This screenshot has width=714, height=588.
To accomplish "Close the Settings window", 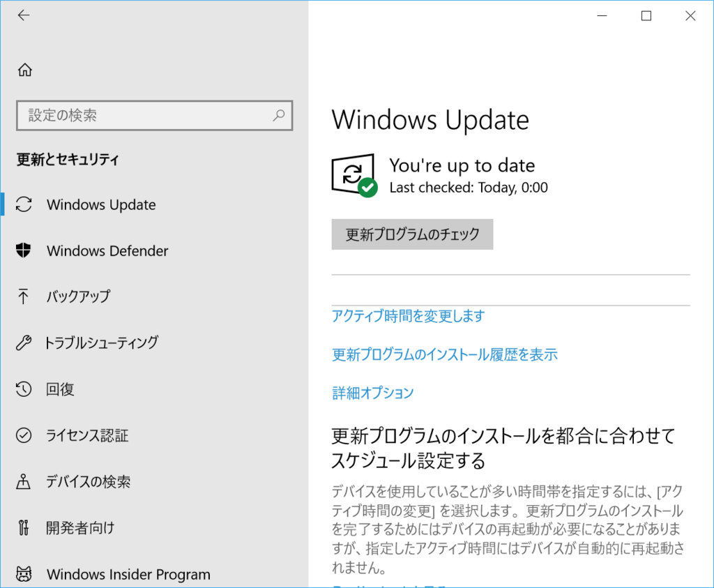I will (x=690, y=16).
